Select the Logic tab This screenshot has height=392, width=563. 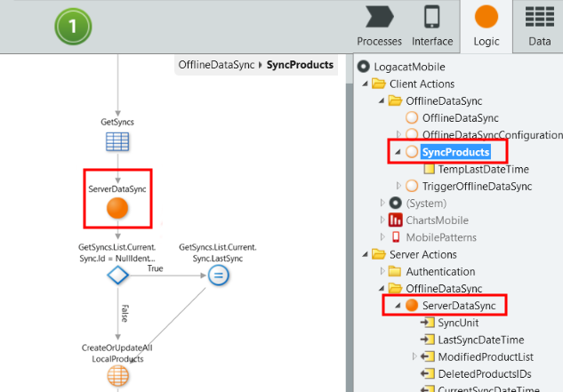click(486, 26)
